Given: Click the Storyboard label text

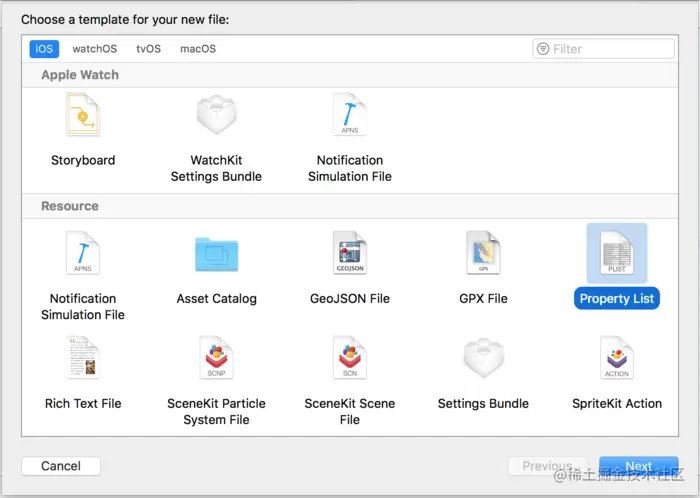Looking at the screenshot, I should (x=83, y=160).
